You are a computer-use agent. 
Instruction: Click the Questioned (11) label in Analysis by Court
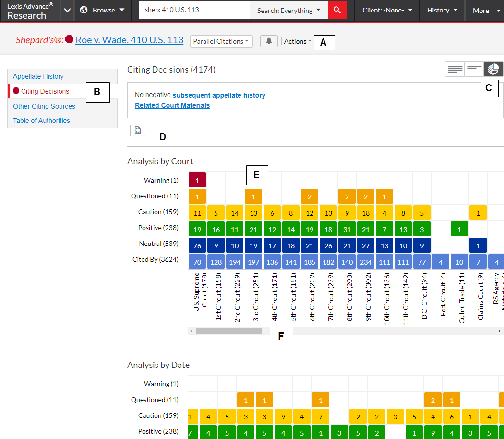[x=155, y=196]
